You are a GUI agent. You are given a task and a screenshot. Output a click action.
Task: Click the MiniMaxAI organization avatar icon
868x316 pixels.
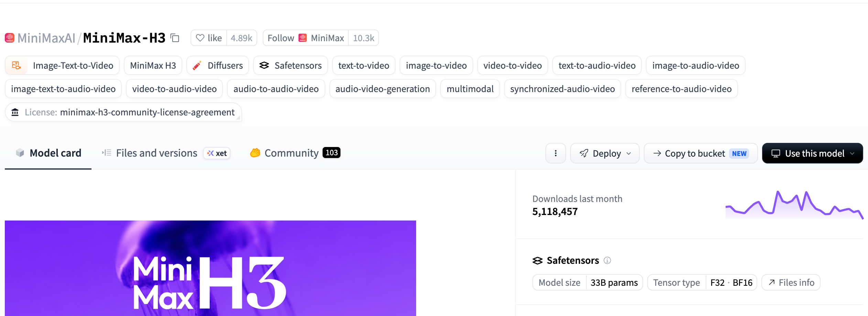pyautogui.click(x=10, y=38)
